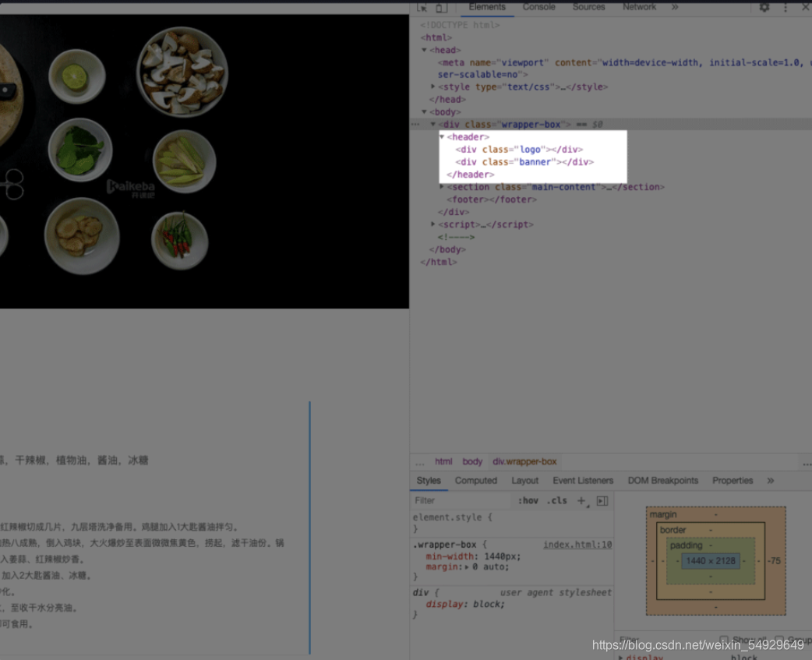Toggle computed styles sidebar icon
812x660 pixels.
pos(602,500)
